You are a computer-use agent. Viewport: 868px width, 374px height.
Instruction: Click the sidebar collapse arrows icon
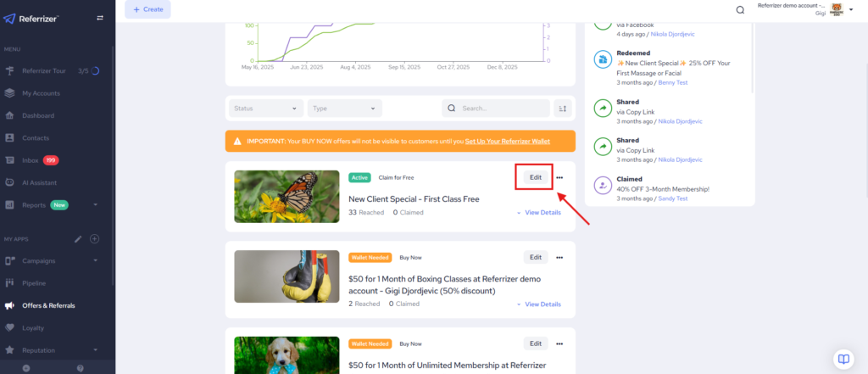click(100, 18)
